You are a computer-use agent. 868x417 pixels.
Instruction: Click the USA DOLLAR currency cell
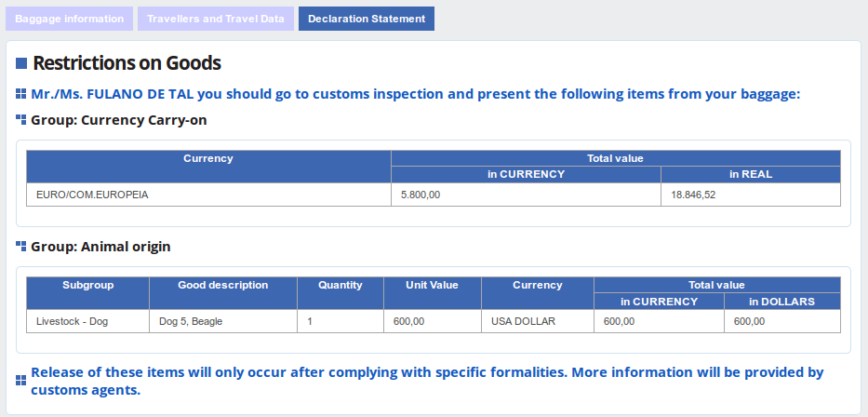537,321
